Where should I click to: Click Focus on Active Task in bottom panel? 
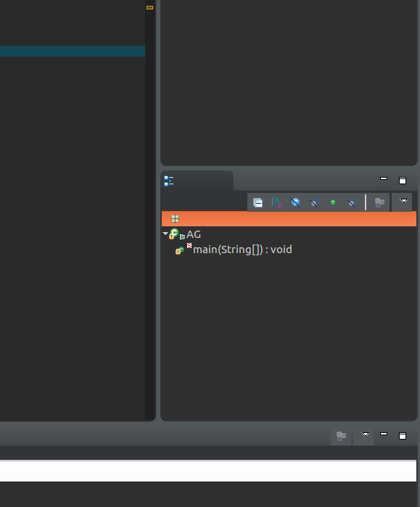(x=341, y=436)
